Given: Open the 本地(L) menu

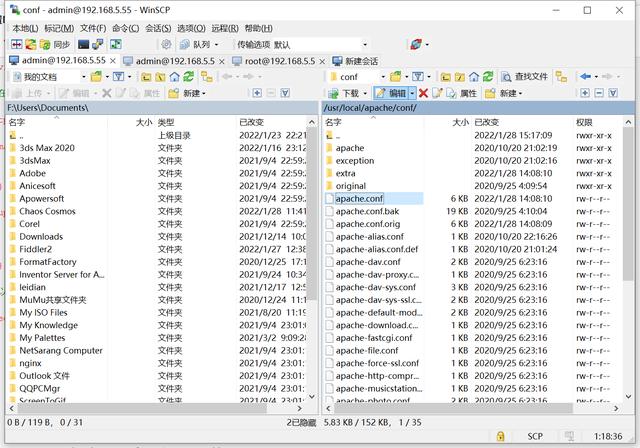Looking at the screenshot, I should pyautogui.click(x=25, y=28).
